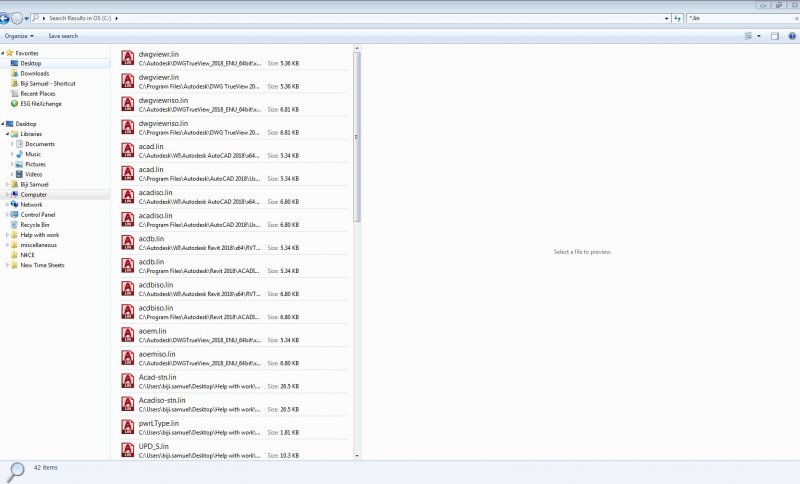Click in the *.lin search box
This screenshot has width=800, height=484.
coord(739,18)
